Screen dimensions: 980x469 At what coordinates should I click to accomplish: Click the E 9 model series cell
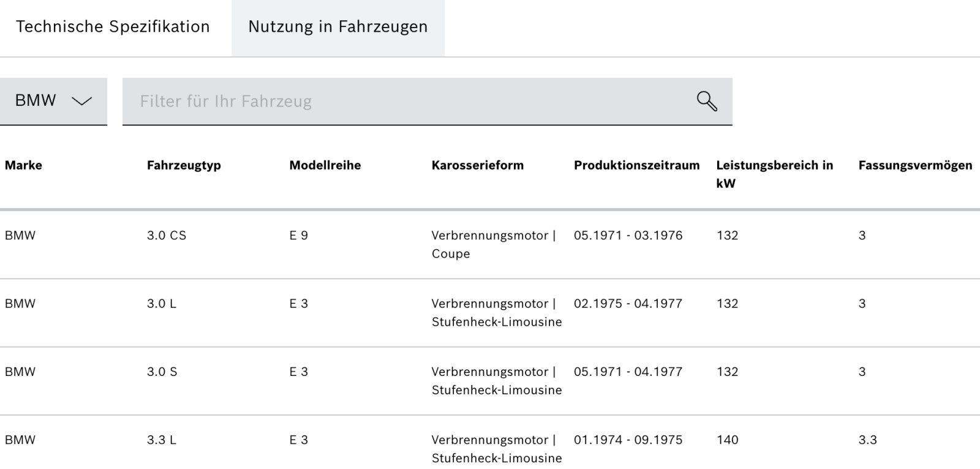click(299, 236)
